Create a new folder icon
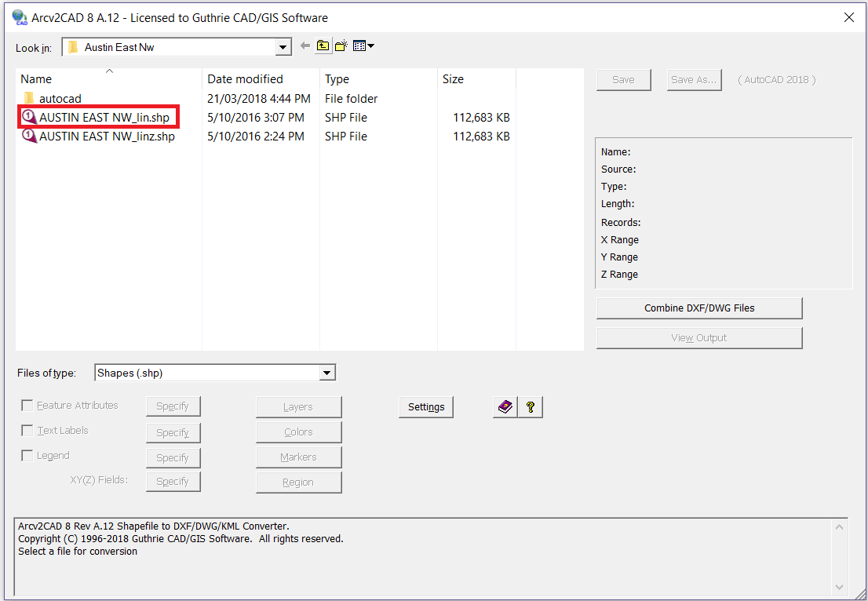 341,46
